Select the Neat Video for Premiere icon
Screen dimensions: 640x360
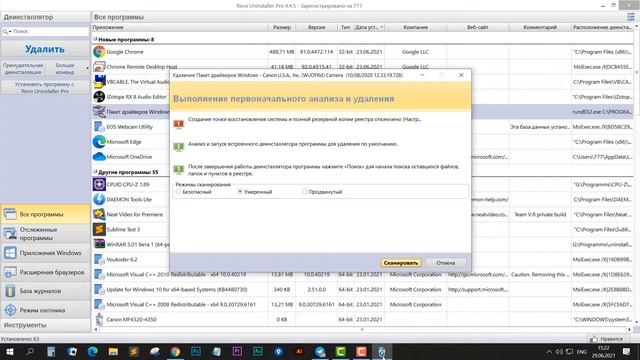(x=99, y=214)
